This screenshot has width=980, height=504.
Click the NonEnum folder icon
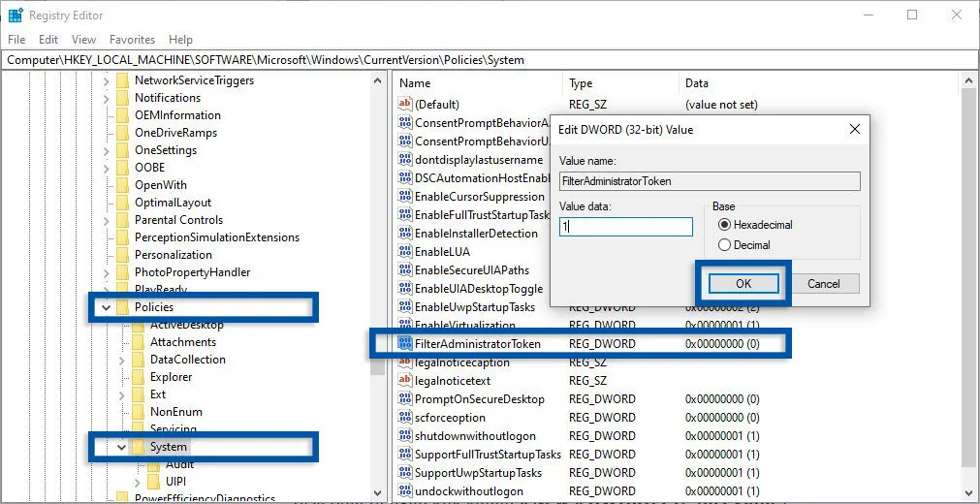(138, 412)
